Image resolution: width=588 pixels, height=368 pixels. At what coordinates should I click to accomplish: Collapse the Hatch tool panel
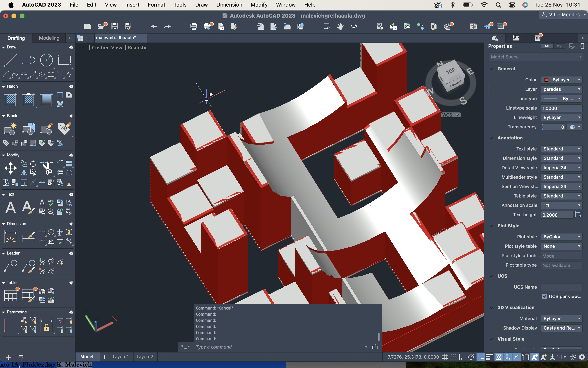click(3, 86)
